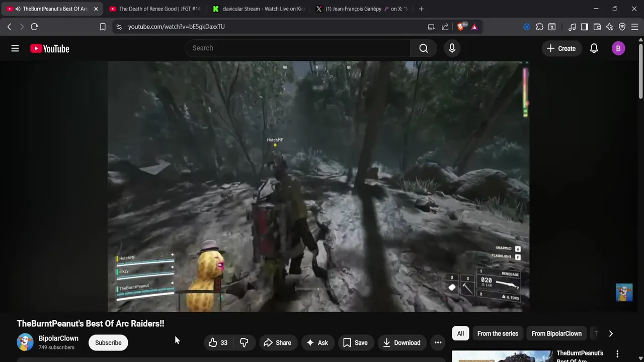
Task: Install app icon in address bar
Action: pos(431,27)
